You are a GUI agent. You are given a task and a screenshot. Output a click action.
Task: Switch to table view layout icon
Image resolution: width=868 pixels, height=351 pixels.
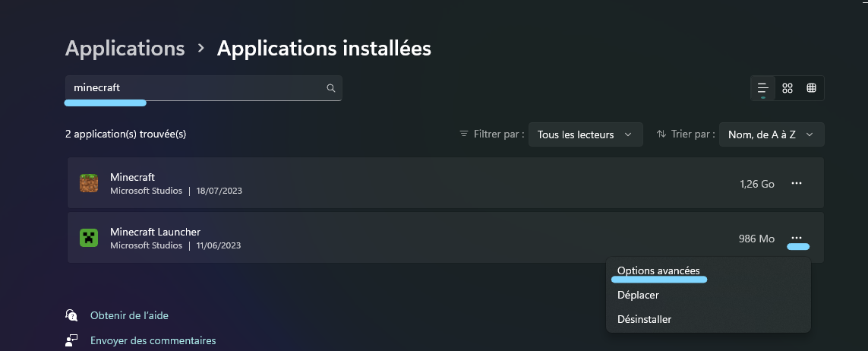pyautogui.click(x=812, y=88)
